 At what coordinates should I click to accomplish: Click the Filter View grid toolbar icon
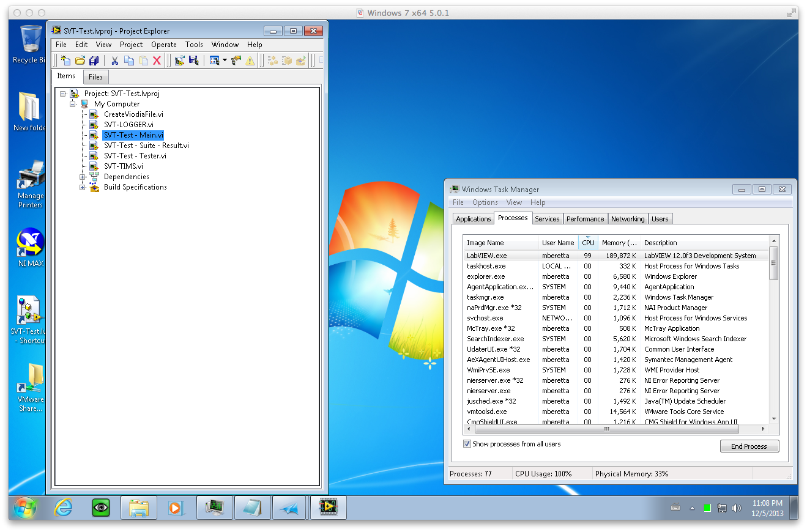point(214,60)
